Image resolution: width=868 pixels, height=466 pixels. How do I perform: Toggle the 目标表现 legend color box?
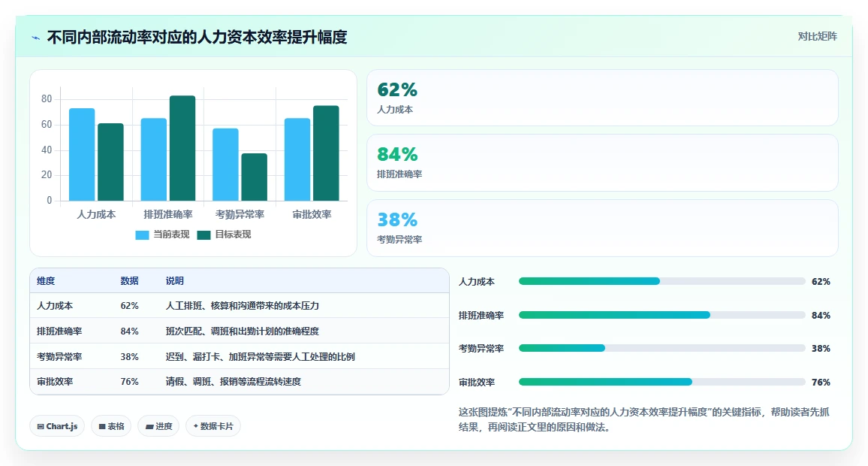(203, 235)
